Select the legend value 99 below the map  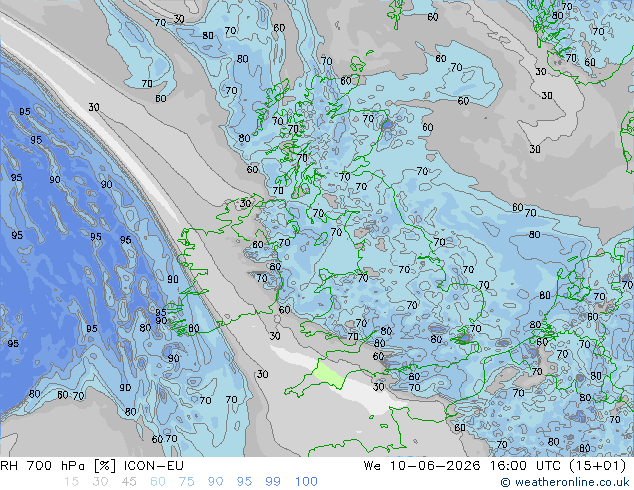273,482
